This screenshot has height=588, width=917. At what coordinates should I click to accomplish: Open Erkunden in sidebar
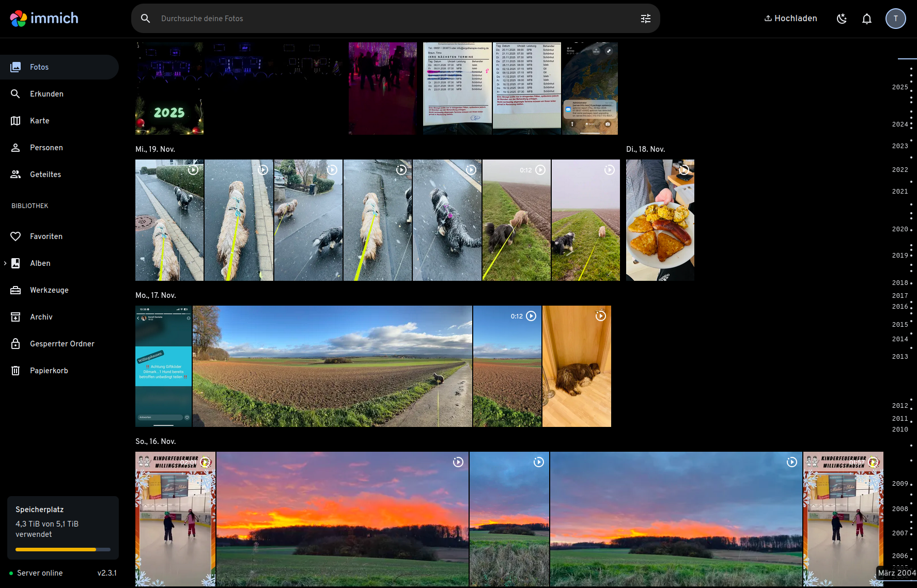[x=46, y=94]
